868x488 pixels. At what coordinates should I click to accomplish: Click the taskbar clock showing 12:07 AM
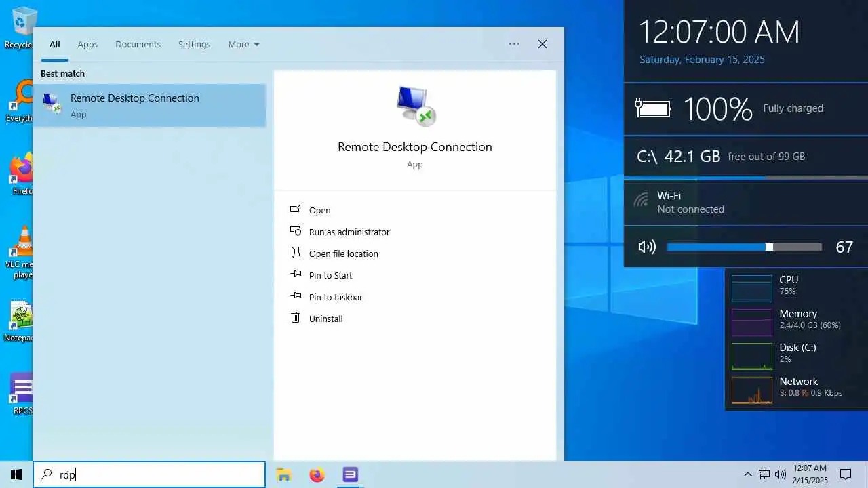pos(810,474)
